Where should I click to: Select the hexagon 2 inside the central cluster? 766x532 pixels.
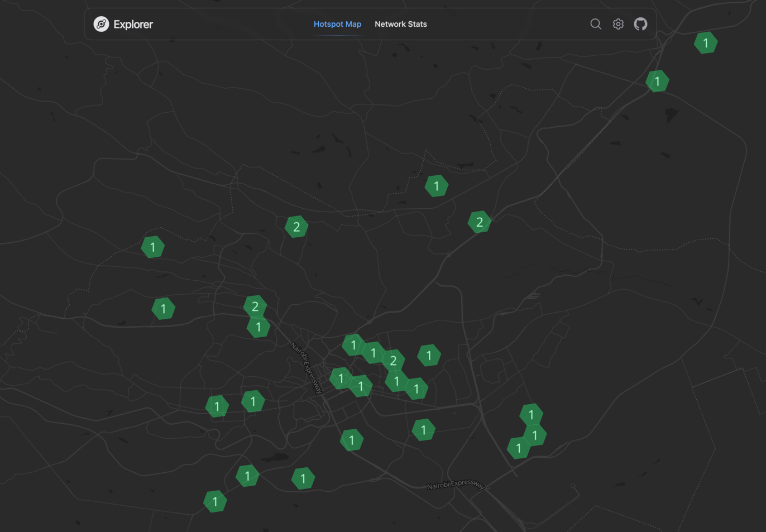(x=393, y=361)
